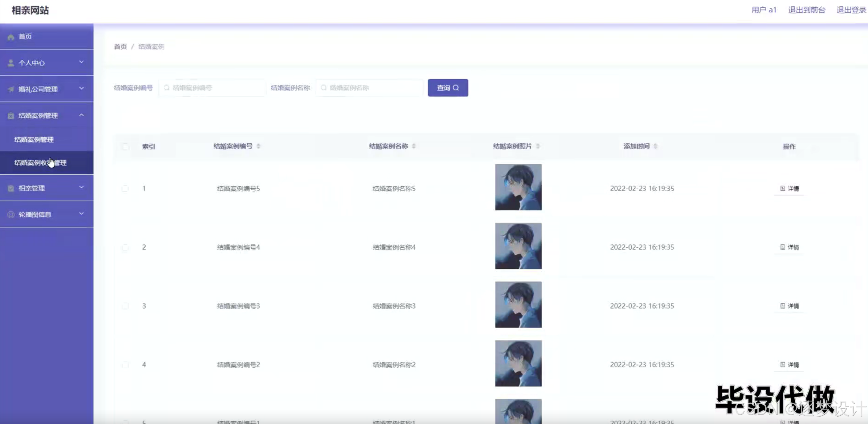Expand the 个人中心 menu chevron

[x=81, y=62]
